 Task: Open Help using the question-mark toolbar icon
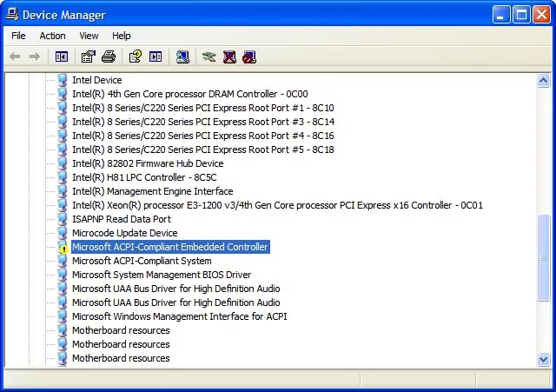click(x=136, y=56)
